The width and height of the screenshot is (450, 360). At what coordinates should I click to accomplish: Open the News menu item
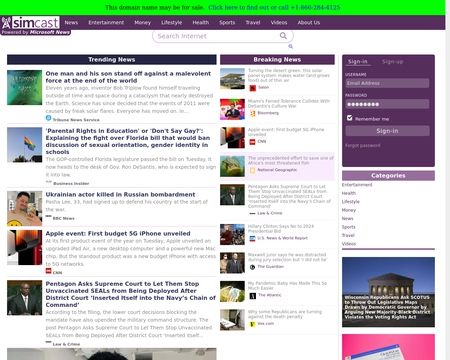click(x=71, y=23)
